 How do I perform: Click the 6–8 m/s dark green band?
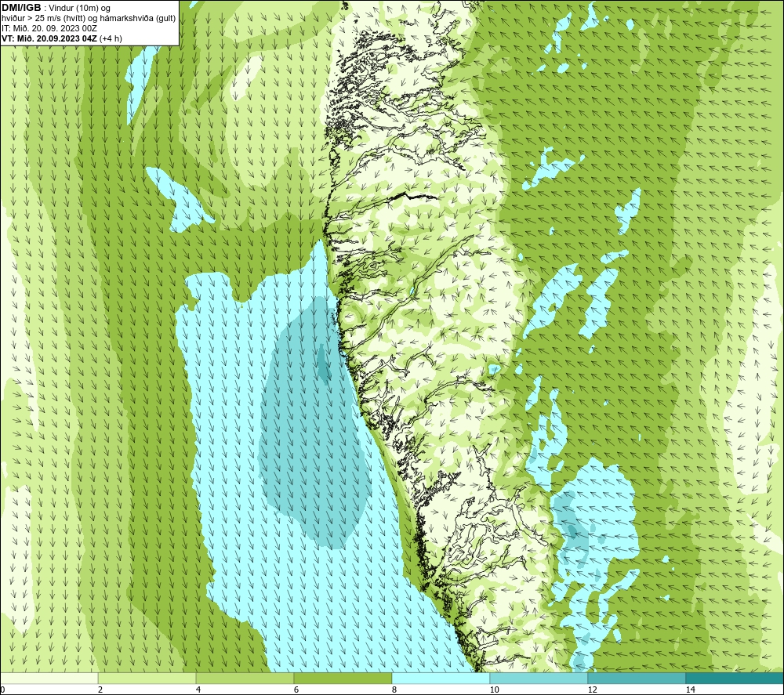[x=343, y=679]
